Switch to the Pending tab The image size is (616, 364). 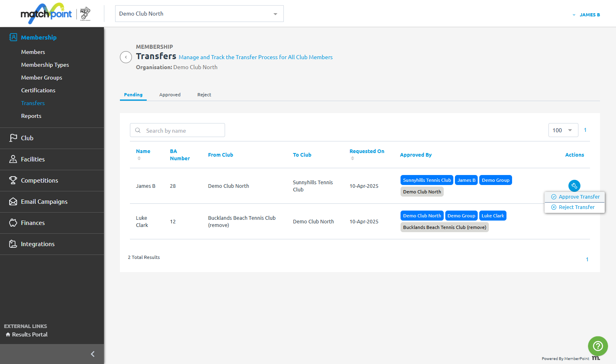(133, 95)
